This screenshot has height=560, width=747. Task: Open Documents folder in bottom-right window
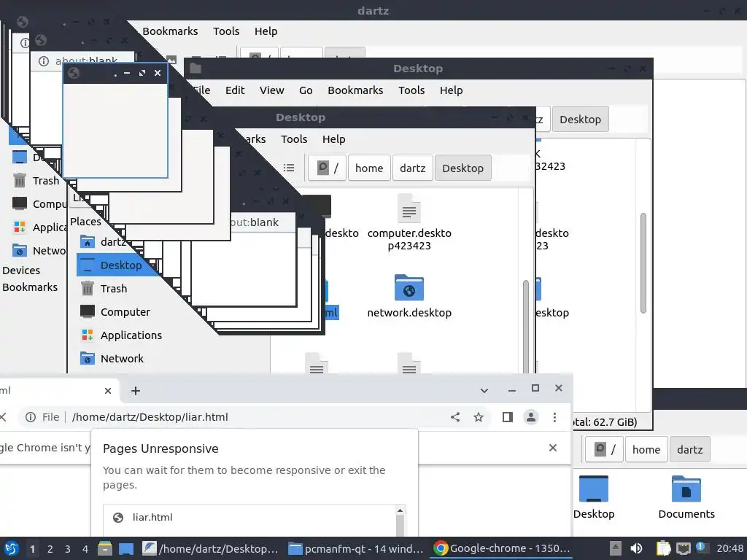tap(686, 497)
